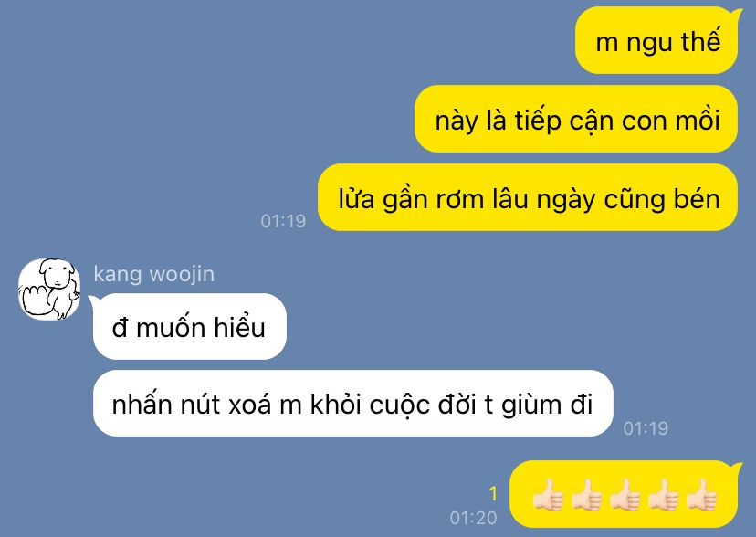Click the 01:20 timestamp
Image resolution: width=756 pixels, height=537 pixels.
(x=473, y=518)
